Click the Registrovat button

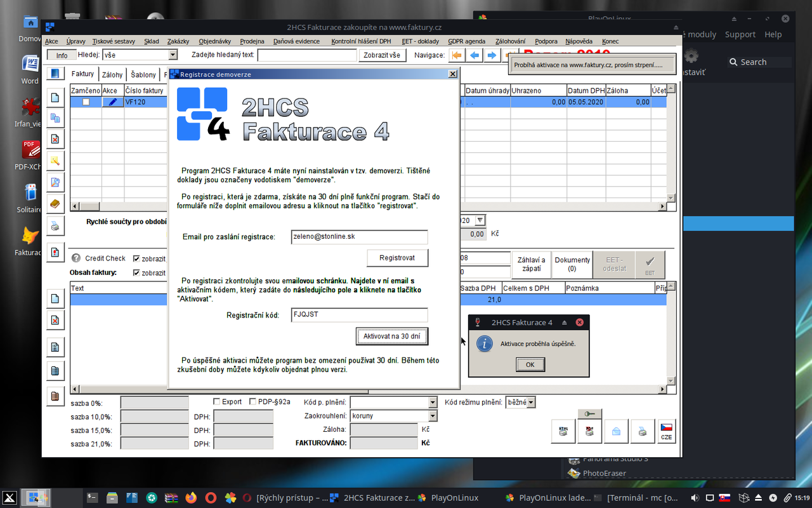point(397,258)
